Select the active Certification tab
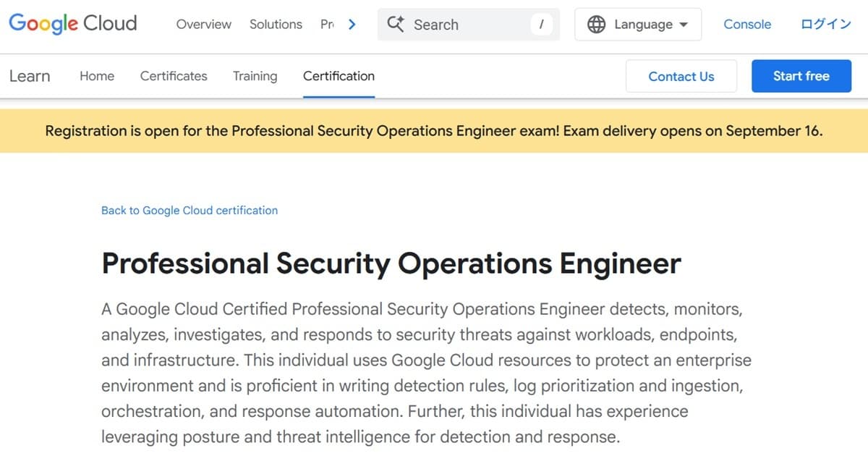Screen dimensions: 868x456 coord(338,76)
